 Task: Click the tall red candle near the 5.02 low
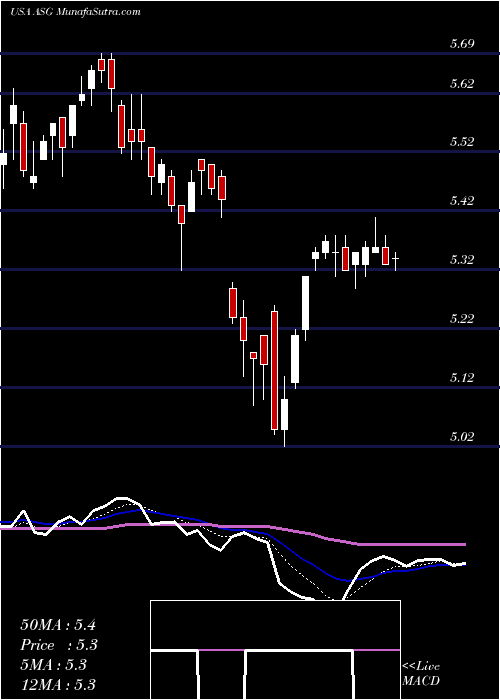coord(274,370)
